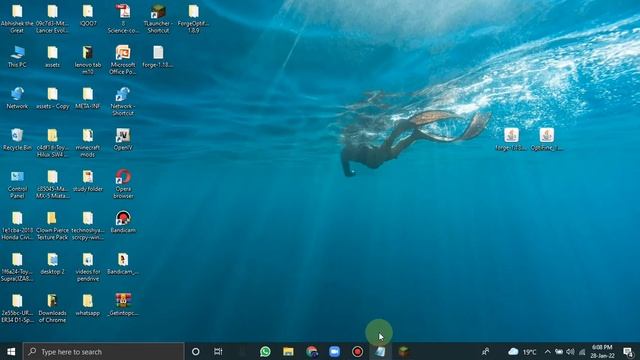Image resolution: width=640 pixels, height=360 pixels.
Task: Select the study folder icon
Action: tap(88, 181)
